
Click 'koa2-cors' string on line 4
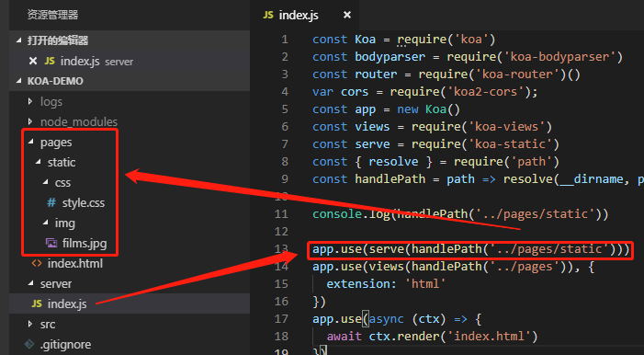(x=486, y=92)
